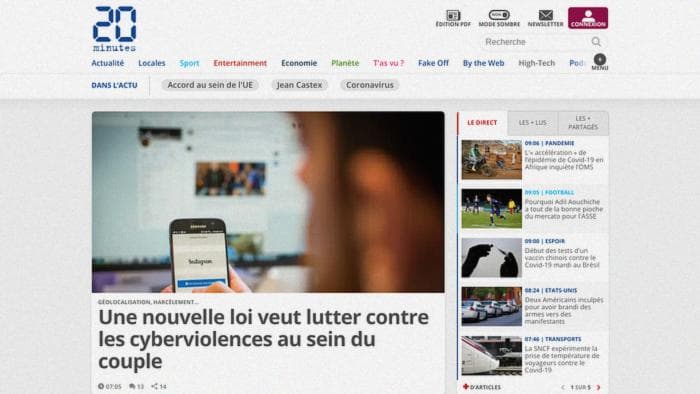
Task: Go to previous page of live articles
Action: (562, 387)
